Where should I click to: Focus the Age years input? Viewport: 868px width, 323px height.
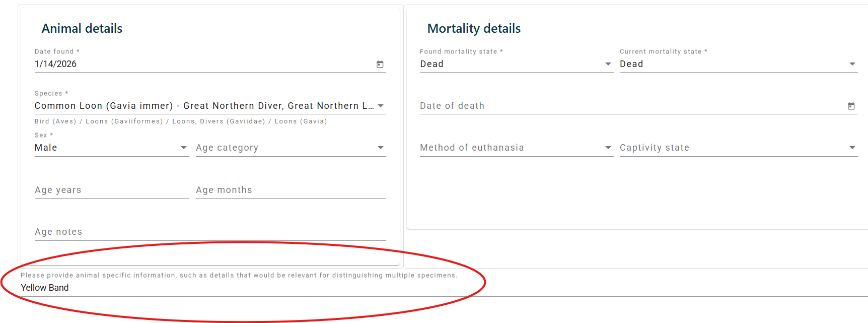[x=111, y=190]
